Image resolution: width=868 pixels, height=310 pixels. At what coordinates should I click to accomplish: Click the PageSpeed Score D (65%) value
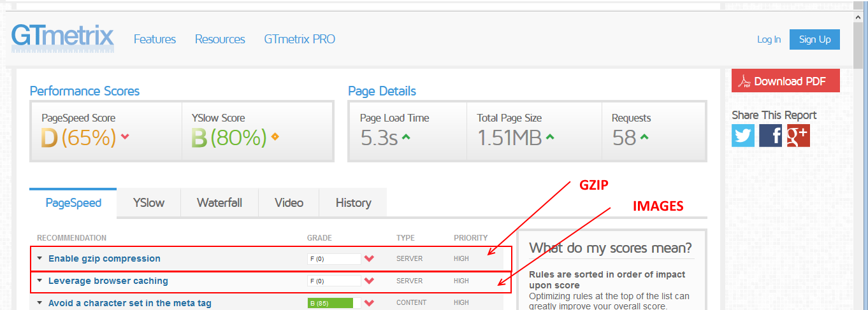(79, 137)
